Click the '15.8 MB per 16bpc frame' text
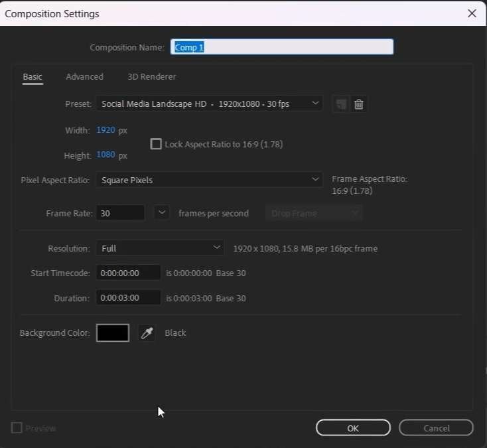Screen dimensions: 487x448 pos(330,248)
